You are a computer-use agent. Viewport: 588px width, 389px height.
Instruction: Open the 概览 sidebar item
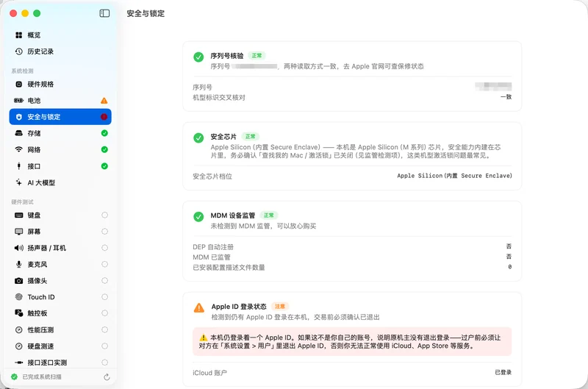coord(60,35)
